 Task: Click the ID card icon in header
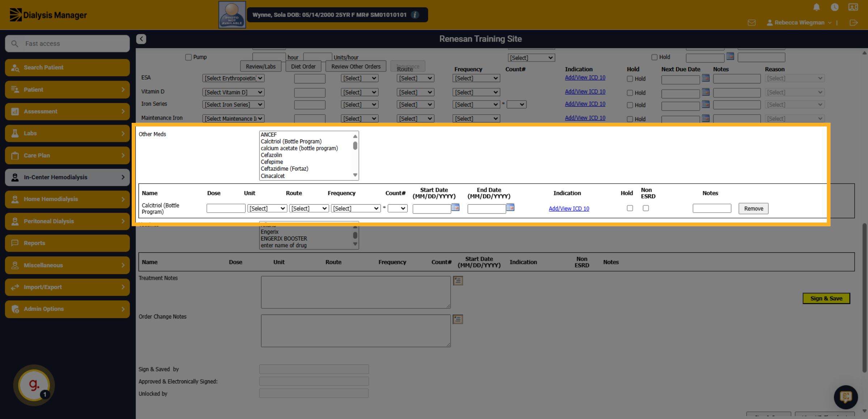pos(853,7)
